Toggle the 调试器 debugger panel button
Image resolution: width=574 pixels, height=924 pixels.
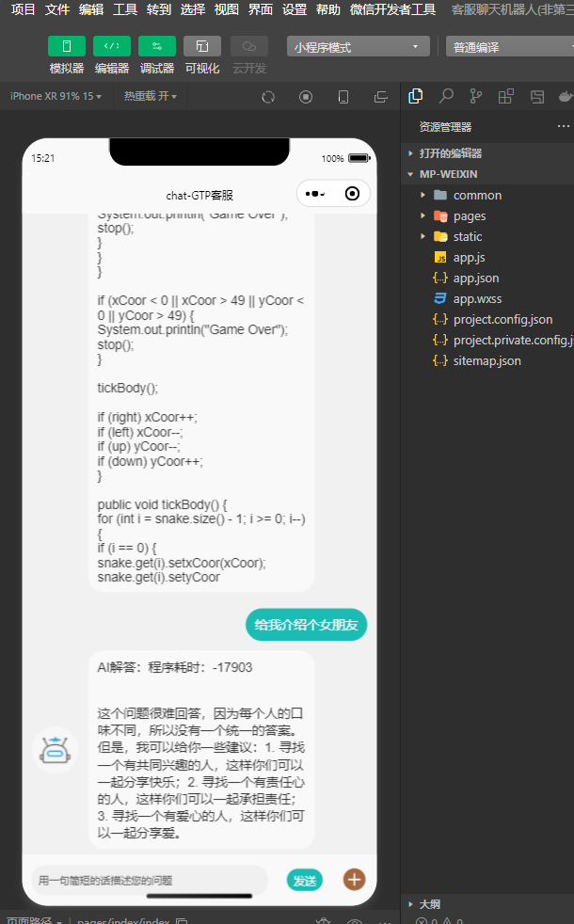[157, 46]
